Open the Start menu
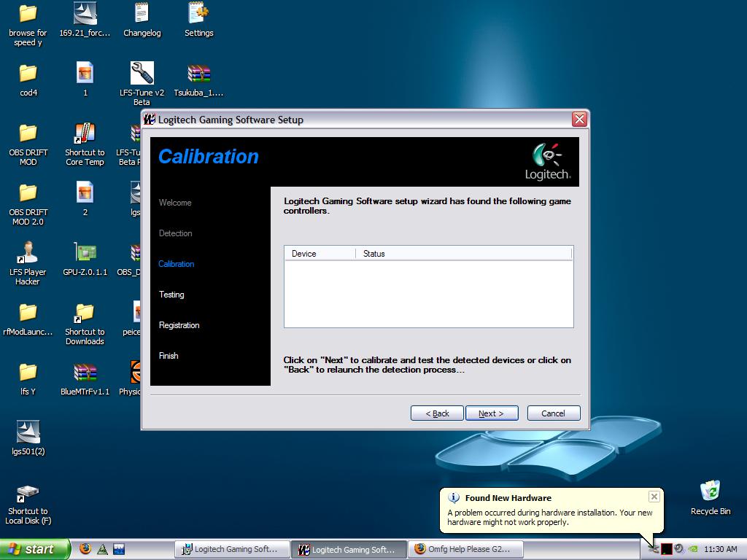 point(34,549)
